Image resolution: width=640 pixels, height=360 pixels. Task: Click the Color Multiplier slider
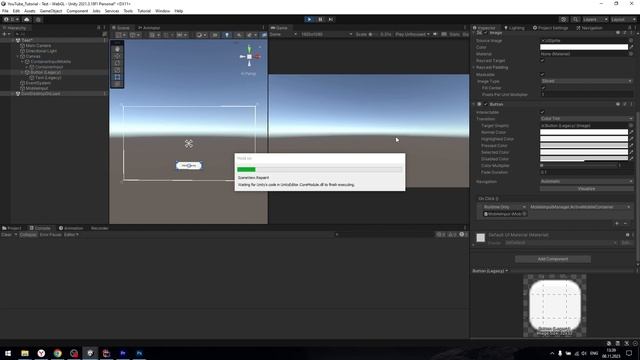point(578,166)
